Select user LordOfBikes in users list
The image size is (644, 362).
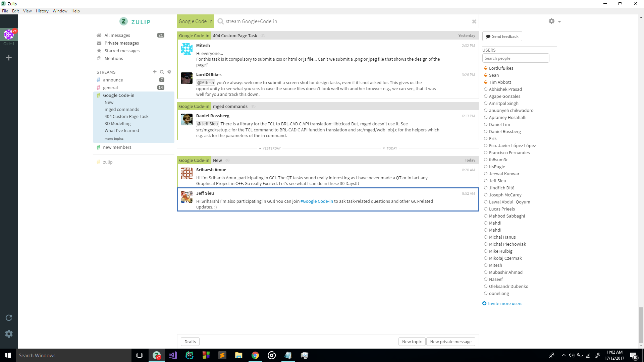[501, 68]
